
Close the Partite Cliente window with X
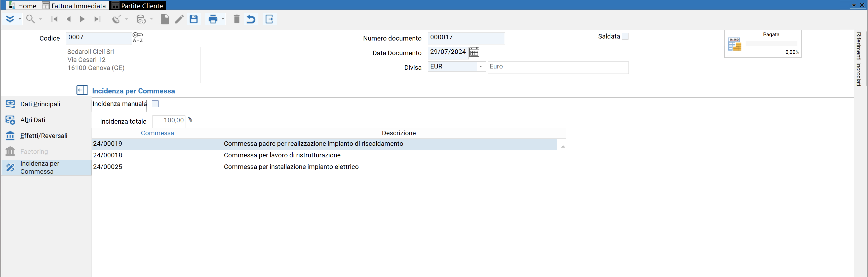point(862,5)
